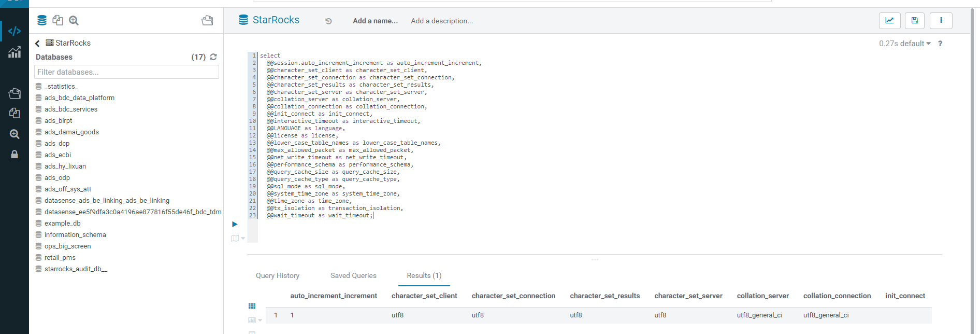Click the line chart button in top toolbar

pos(889,21)
